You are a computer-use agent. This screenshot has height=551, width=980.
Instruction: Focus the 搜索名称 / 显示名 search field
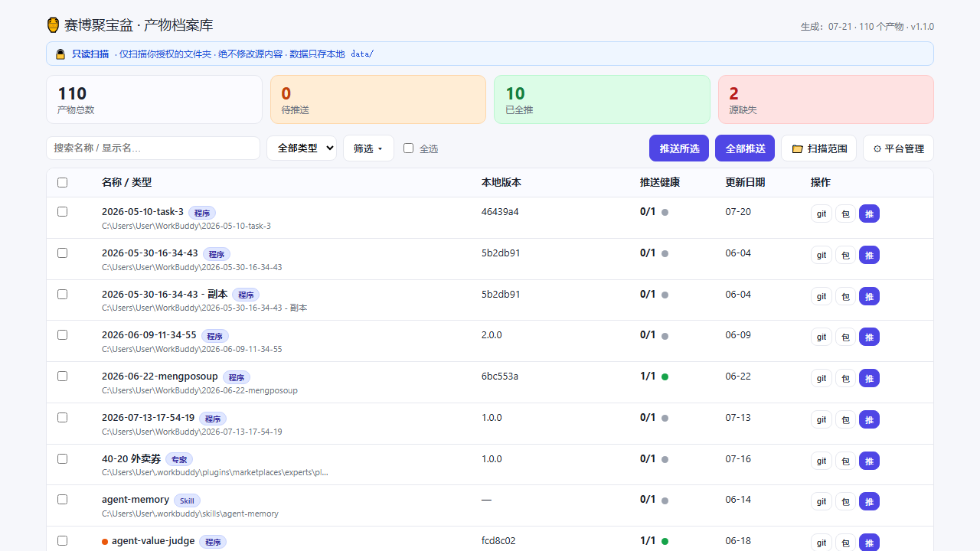coord(153,148)
